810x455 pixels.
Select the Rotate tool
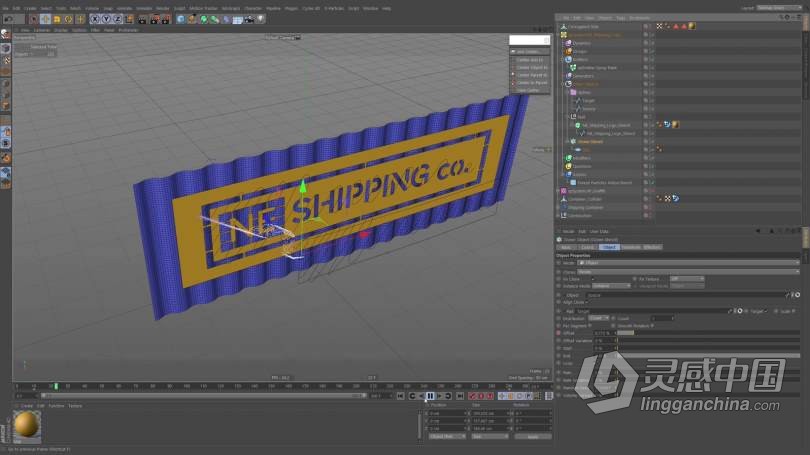point(69,19)
